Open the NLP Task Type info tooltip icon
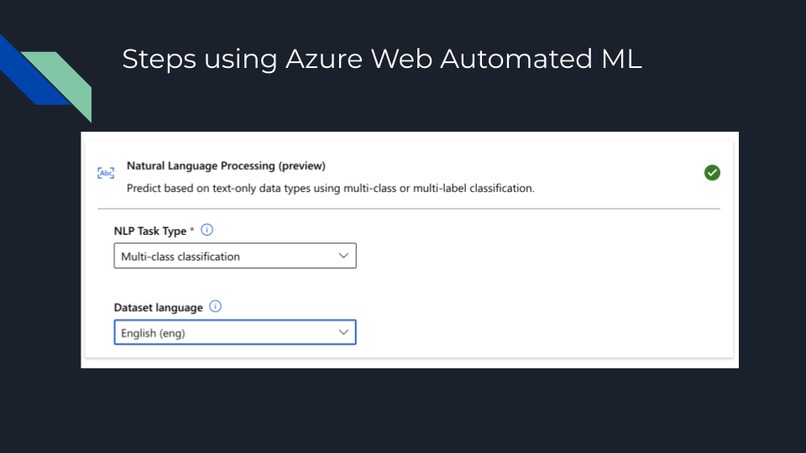Screen dimensions: 806x453 (207, 230)
